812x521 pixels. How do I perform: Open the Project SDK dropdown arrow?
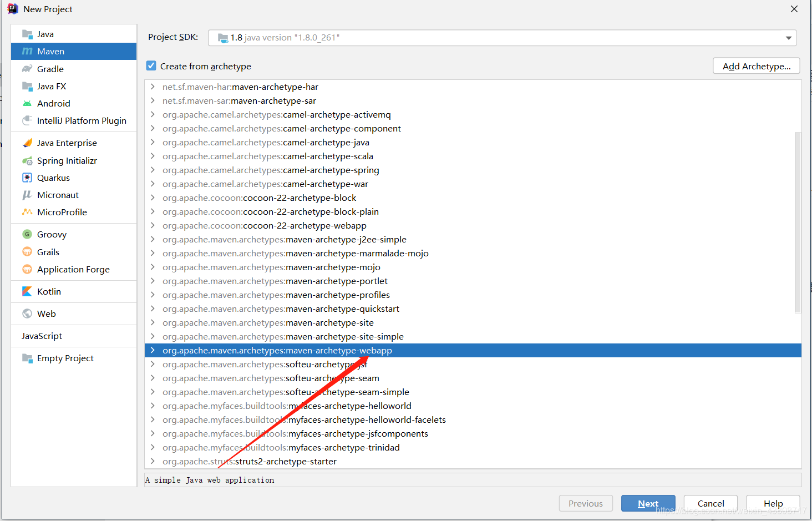(x=788, y=38)
